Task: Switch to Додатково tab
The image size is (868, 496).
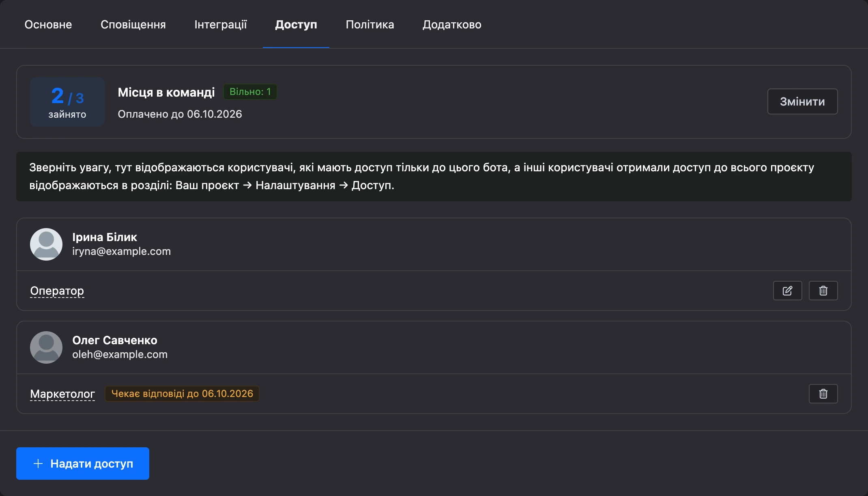Action: tap(452, 24)
